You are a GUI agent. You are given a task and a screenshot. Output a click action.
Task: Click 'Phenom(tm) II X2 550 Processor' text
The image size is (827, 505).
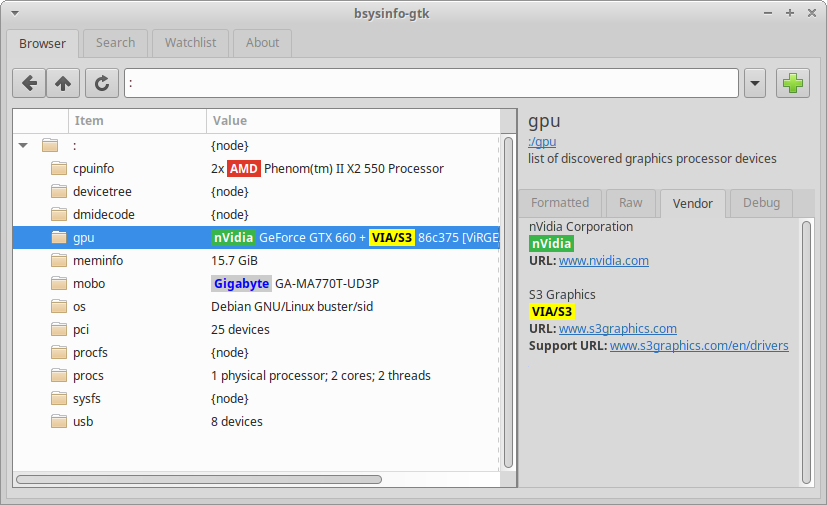pos(354,168)
